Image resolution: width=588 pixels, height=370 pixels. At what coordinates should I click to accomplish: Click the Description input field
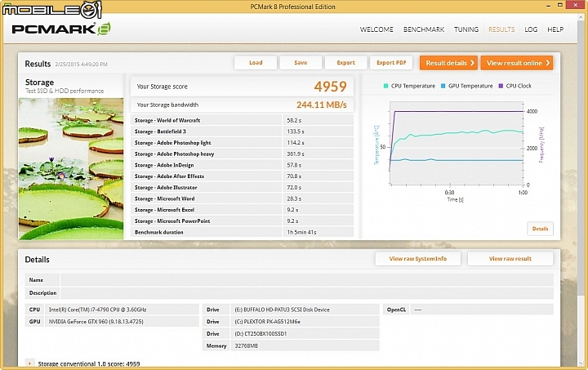pos(307,292)
